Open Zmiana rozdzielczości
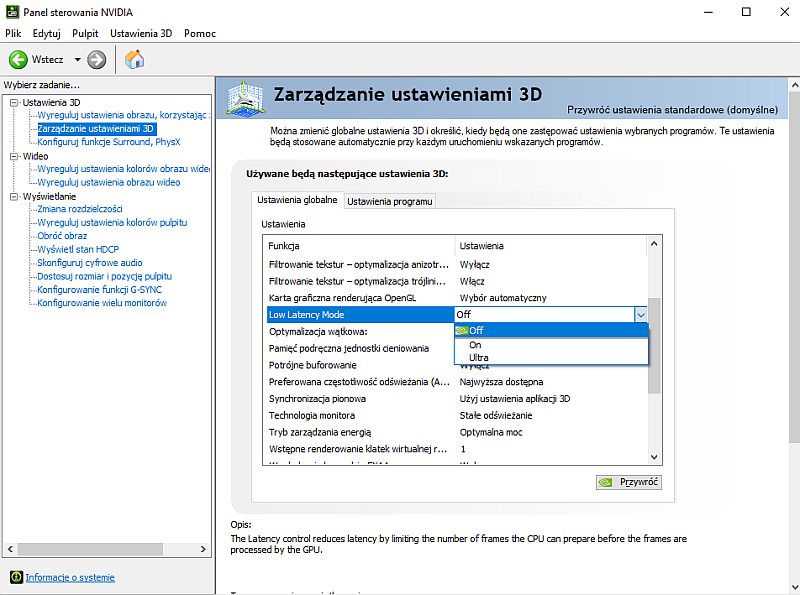Screen dimensions: 800x595 [x=80, y=209]
